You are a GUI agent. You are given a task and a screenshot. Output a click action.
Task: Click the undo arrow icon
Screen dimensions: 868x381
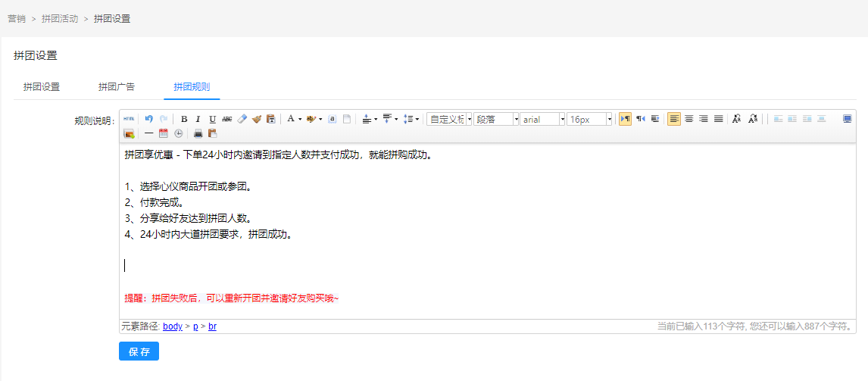[x=149, y=119]
